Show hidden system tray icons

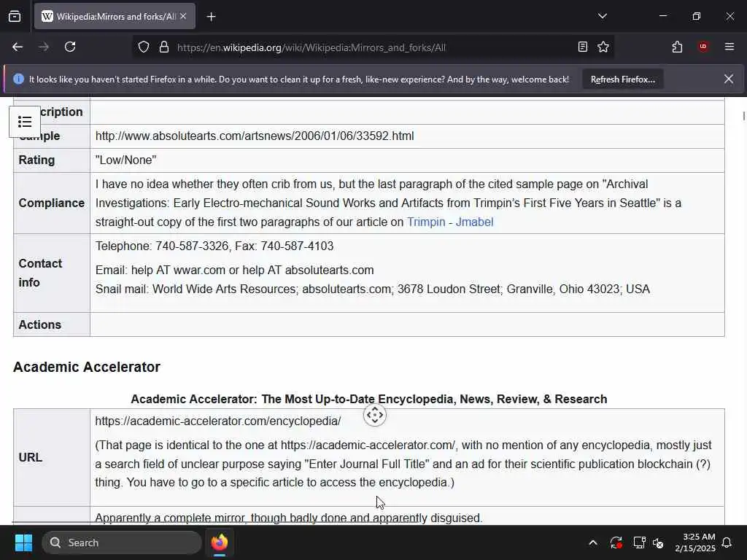pyautogui.click(x=593, y=542)
